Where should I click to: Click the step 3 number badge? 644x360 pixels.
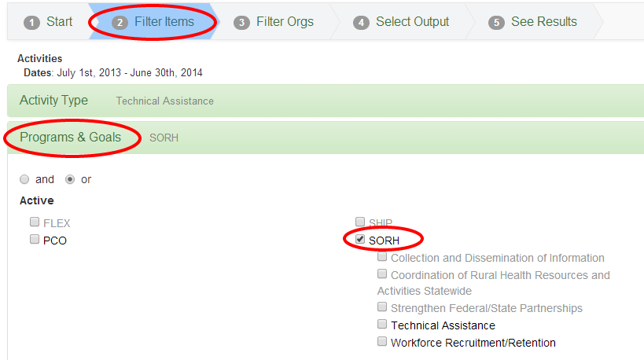pos(241,23)
